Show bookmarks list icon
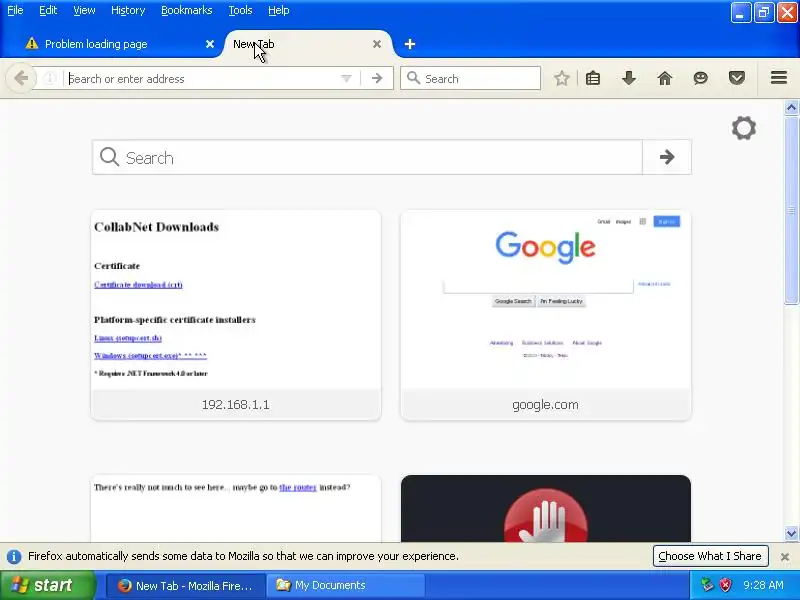The image size is (800, 600). click(x=593, y=78)
